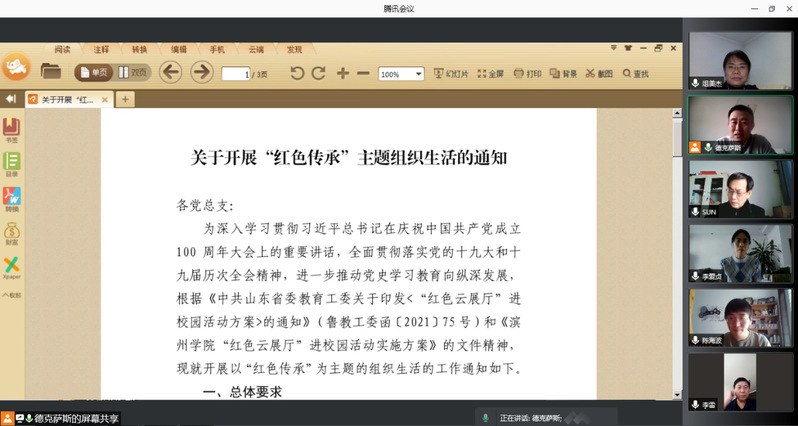
Task: Click the page number input field
Action: (x=236, y=74)
